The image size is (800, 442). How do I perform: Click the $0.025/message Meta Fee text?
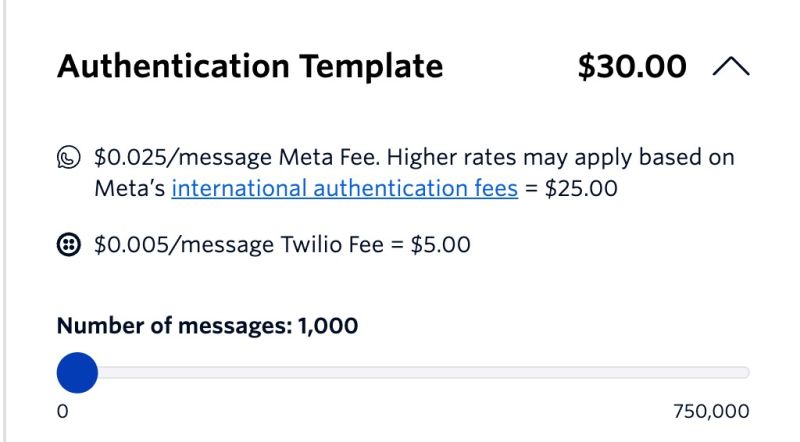point(237,157)
